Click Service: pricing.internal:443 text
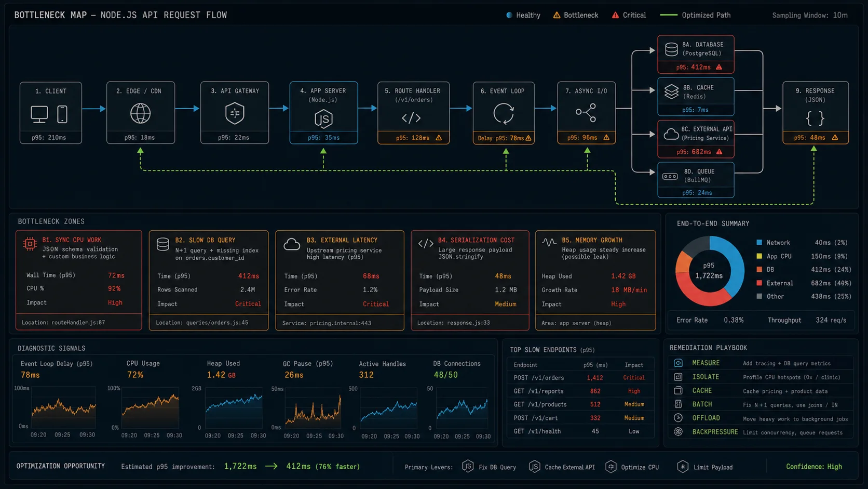Viewport: 868px width, 489px height. (327, 323)
